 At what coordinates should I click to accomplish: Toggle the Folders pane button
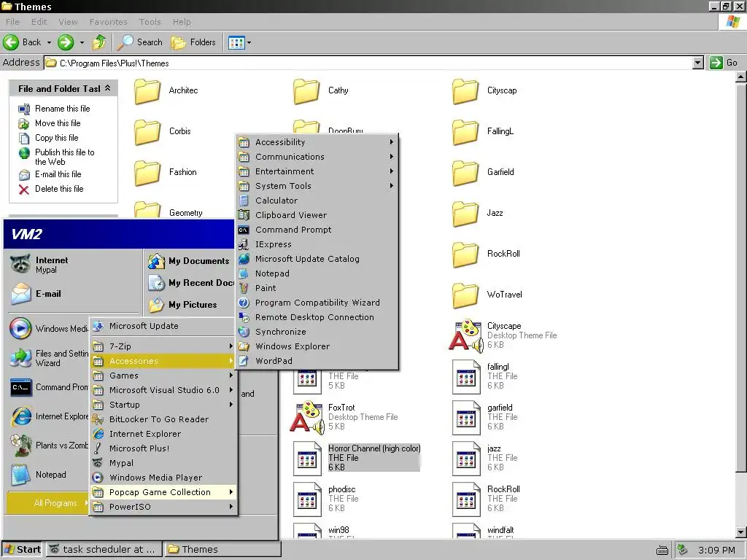coord(193,42)
